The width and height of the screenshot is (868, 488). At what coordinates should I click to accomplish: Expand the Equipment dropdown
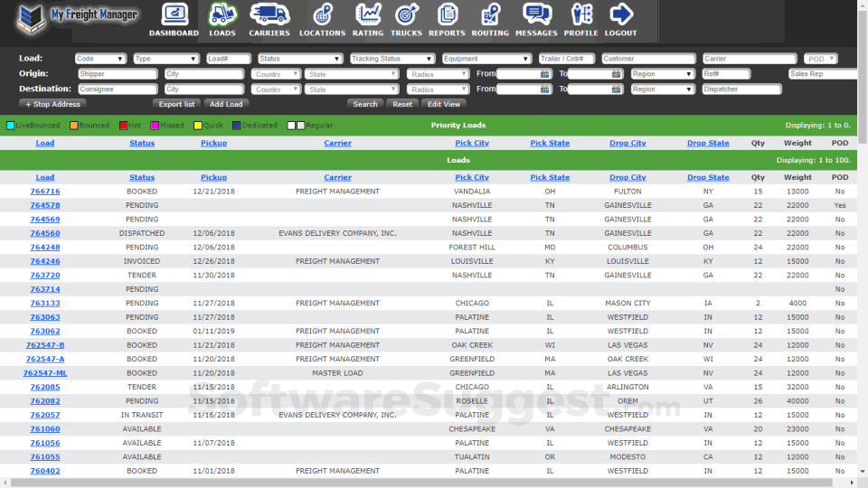tap(486, 59)
